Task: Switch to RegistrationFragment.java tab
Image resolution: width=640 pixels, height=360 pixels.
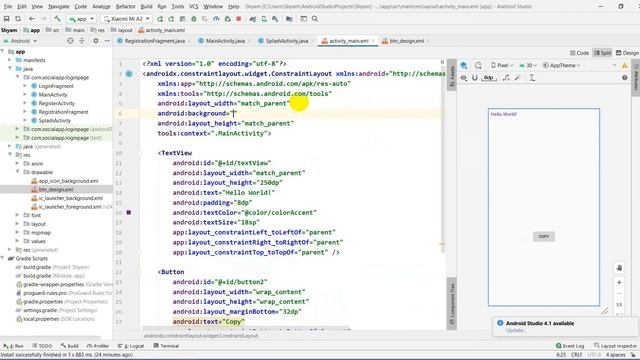Action: tap(154, 41)
